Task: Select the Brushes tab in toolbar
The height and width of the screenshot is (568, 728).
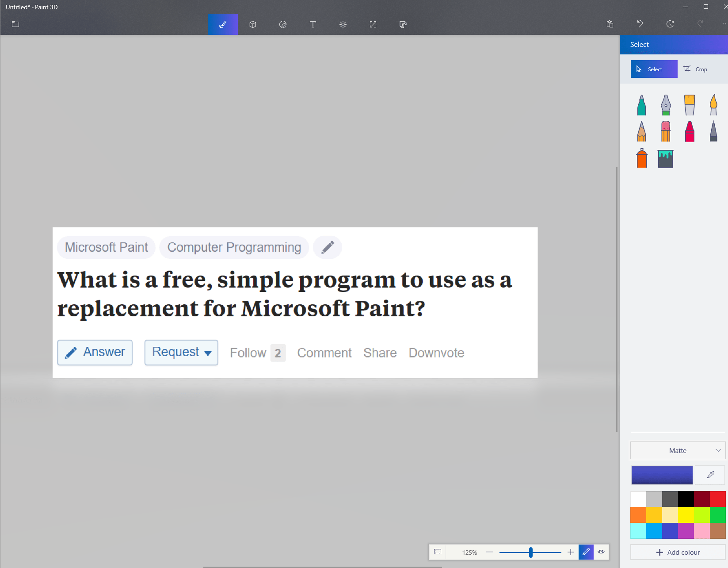Action: [223, 24]
